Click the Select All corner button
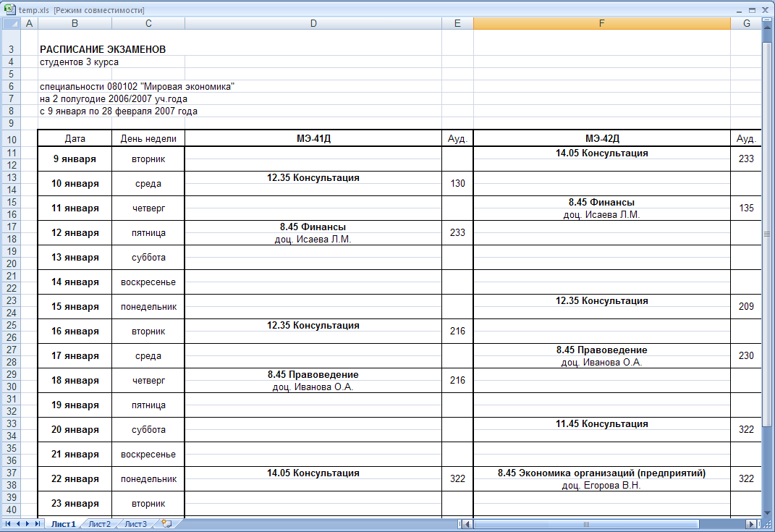This screenshot has width=775, height=532. (12, 23)
